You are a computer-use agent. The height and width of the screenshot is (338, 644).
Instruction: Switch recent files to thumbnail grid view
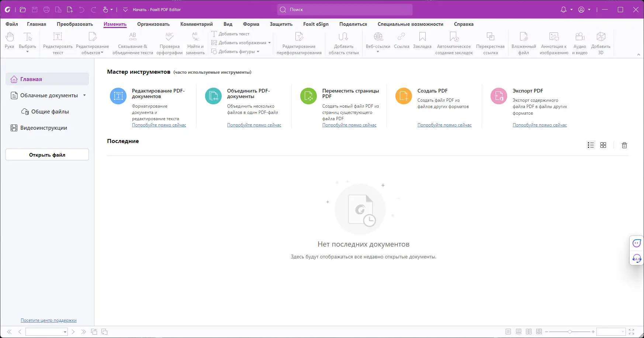[603, 145]
